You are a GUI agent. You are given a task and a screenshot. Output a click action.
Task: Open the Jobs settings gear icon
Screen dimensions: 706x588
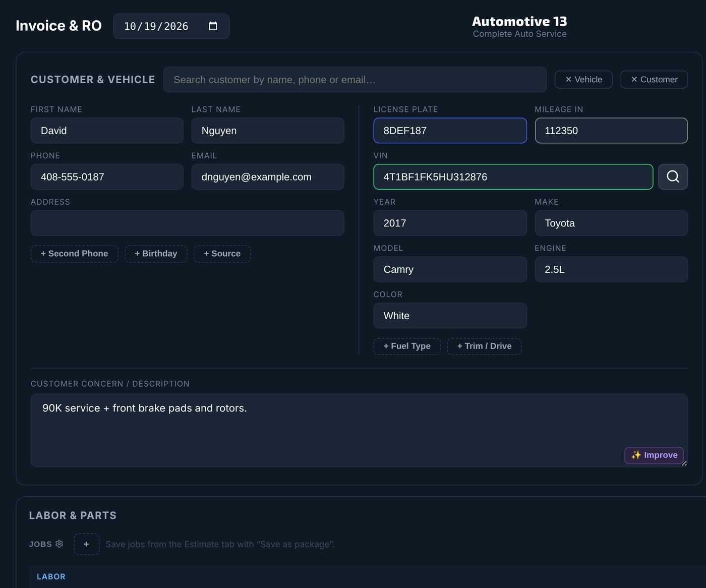59,544
